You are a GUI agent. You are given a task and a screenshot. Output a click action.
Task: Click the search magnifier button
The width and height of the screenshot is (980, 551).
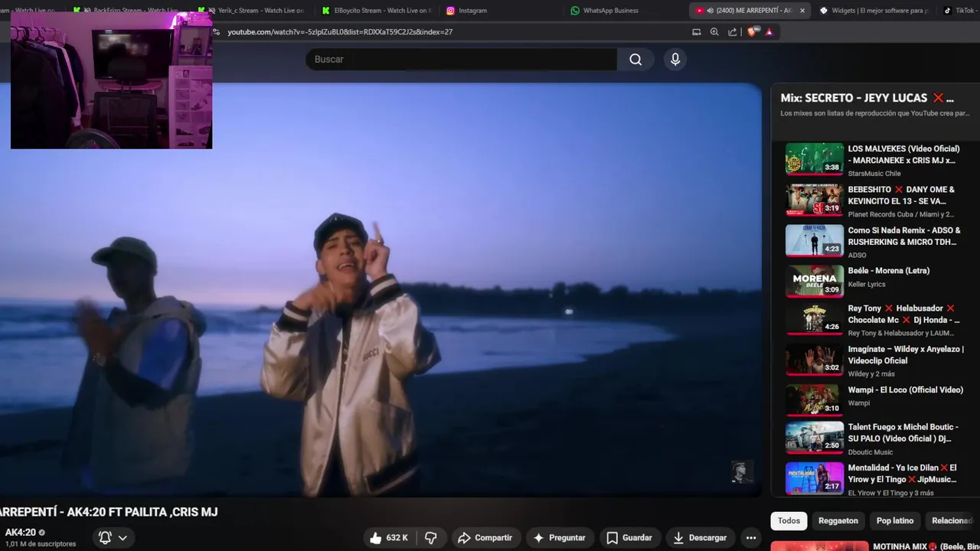pyautogui.click(x=635, y=59)
